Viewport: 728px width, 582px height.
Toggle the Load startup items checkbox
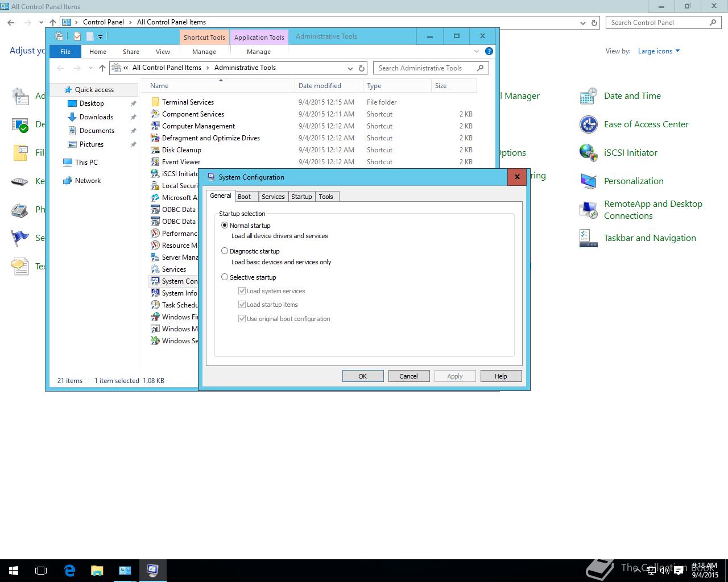[242, 305]
